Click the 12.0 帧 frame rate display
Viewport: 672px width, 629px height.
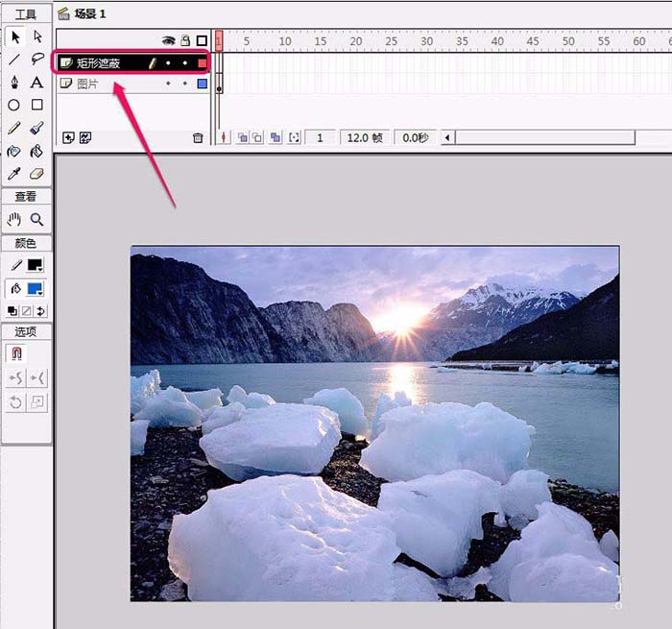[x=365, y=137]
